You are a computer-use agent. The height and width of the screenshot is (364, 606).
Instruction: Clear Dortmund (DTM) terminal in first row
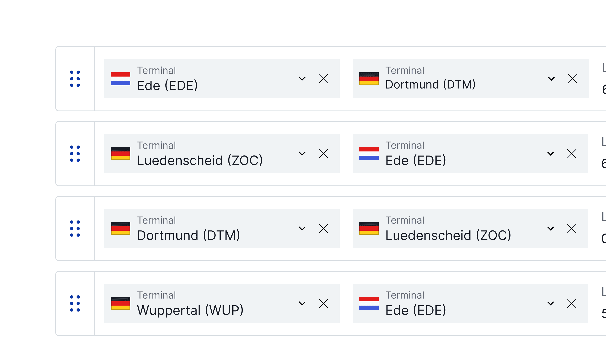coord(572,79)
